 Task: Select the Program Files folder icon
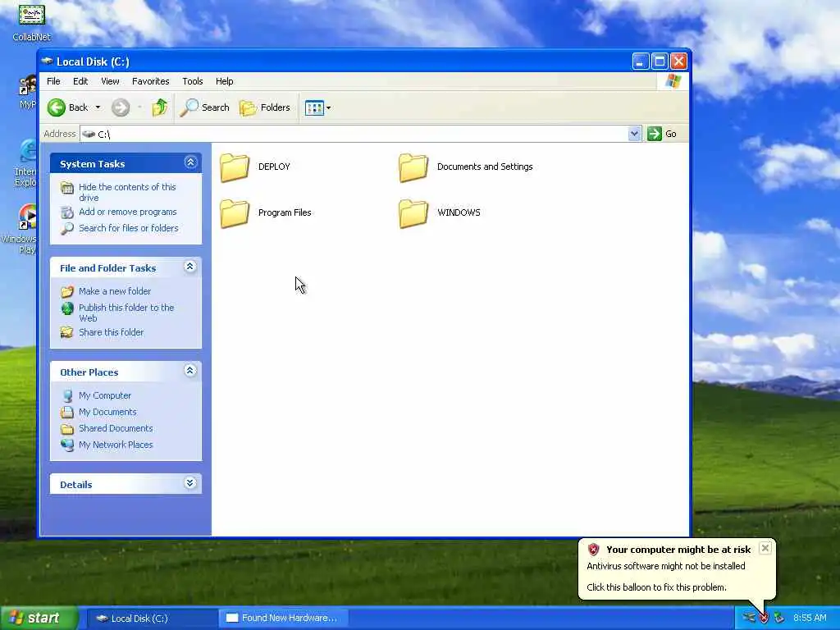pyautogui.click(x=235, y=213)
